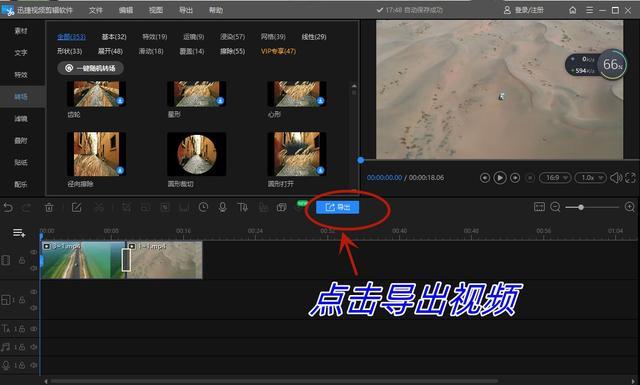Click the 登录/注册 login link
Screen dimensions: 640x385
tap(523, 10)
